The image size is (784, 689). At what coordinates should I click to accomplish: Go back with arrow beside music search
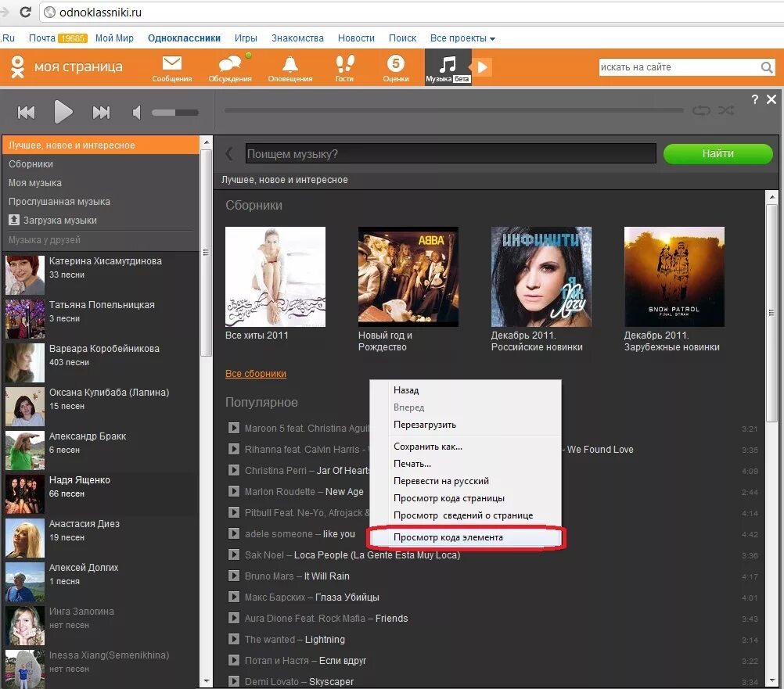tap(229, 153)
